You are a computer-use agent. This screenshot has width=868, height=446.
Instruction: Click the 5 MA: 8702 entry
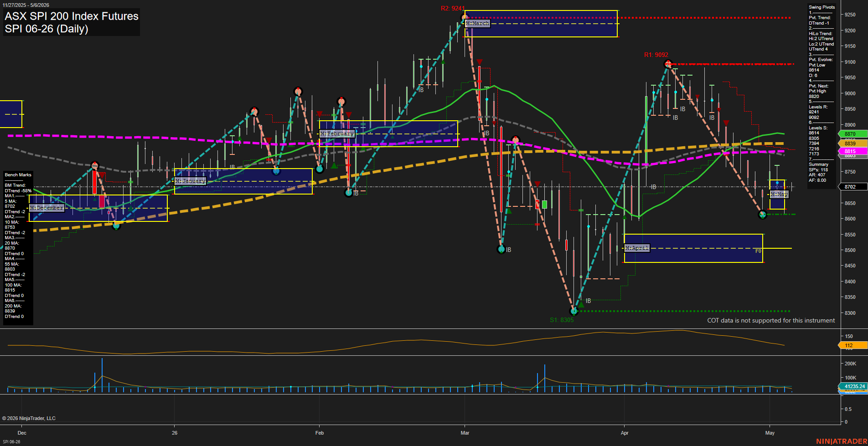point(10,204)
